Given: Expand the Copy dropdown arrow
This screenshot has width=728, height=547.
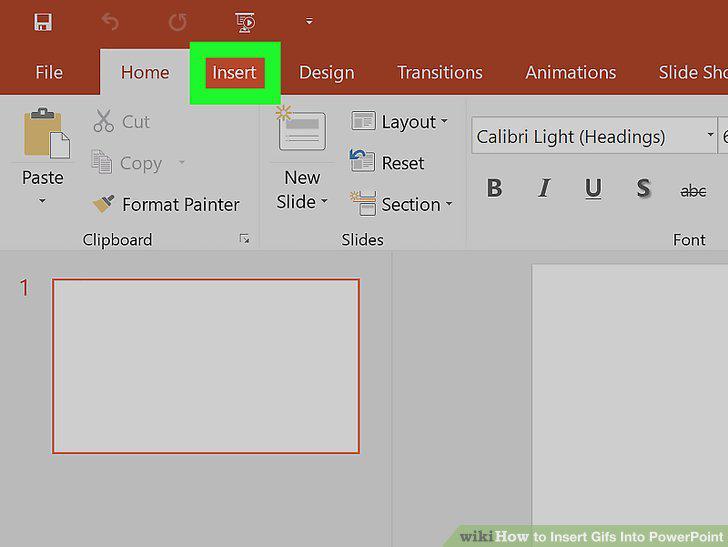Looking at the screenshot, I should [x=182, y=162].
